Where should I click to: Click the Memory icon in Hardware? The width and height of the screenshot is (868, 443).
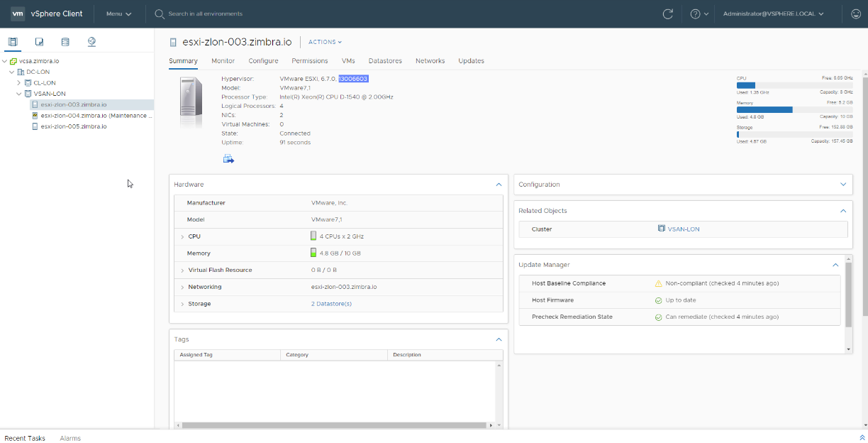click(313, 253)
